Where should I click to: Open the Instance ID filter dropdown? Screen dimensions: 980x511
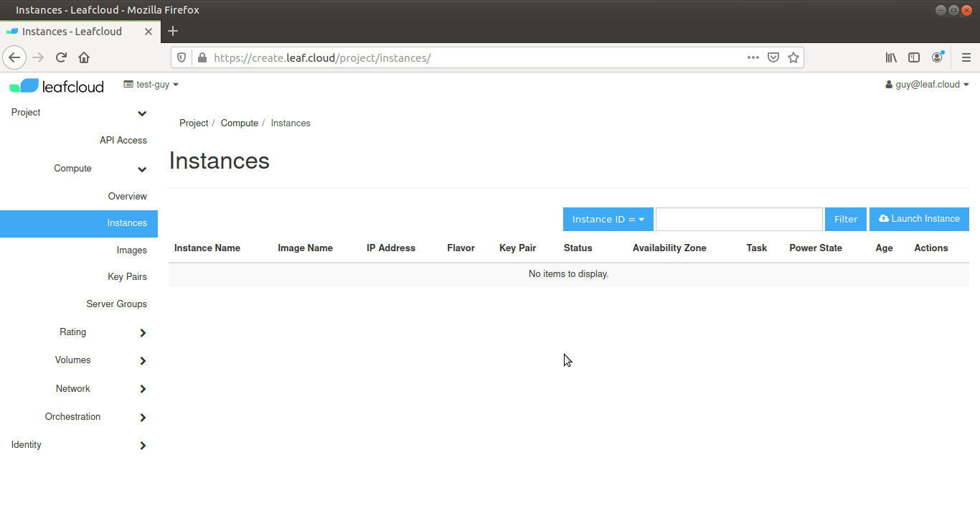pyautogui.click(x=608, y=219)
